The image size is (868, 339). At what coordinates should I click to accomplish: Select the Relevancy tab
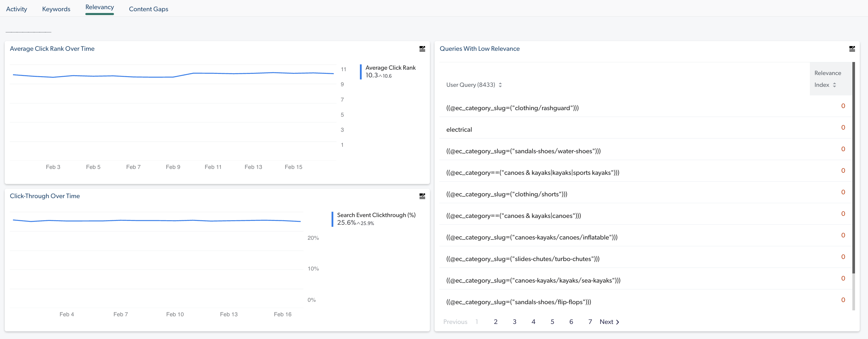point(99,7)
